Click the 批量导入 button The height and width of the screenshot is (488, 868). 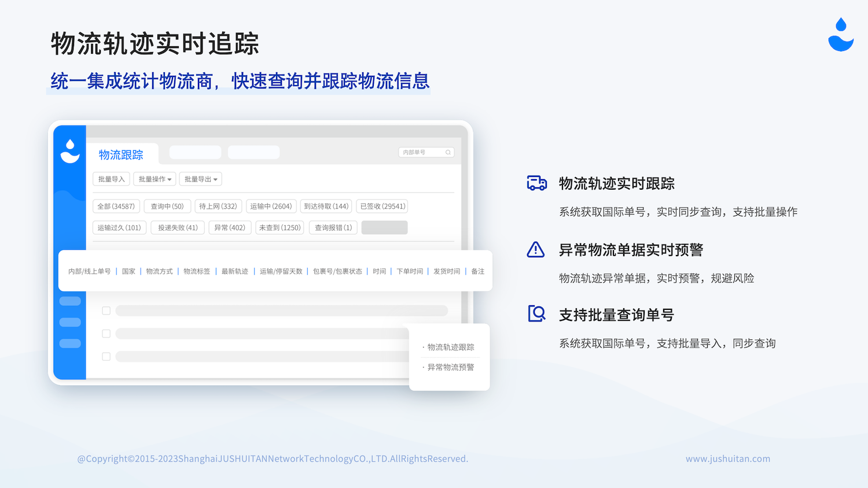(x=111, y=179)
